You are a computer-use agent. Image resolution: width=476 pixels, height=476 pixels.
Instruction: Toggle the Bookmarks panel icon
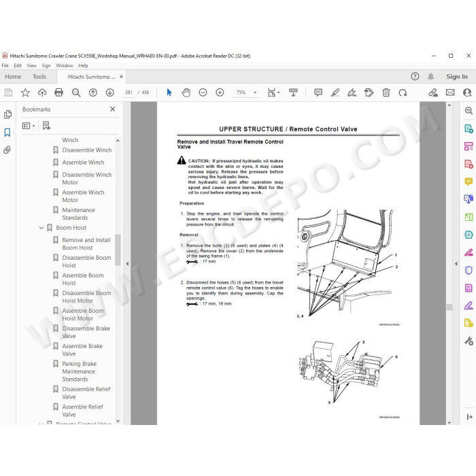click(7, 133)
